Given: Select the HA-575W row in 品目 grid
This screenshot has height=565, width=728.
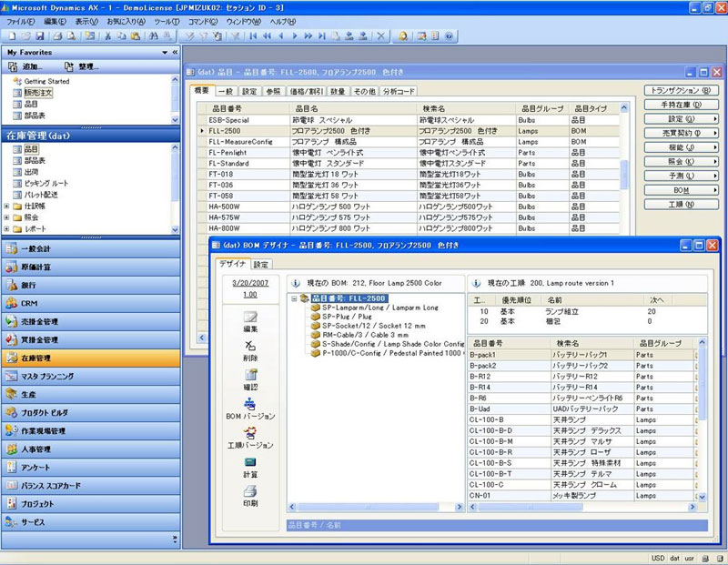Looking at the screenshot, I should (x=409, y=217).
